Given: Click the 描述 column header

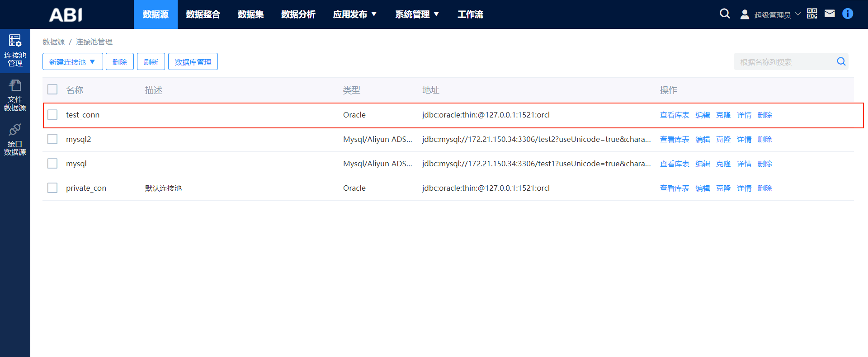Looking at the screenshot, I should click(x=154, y=90).
